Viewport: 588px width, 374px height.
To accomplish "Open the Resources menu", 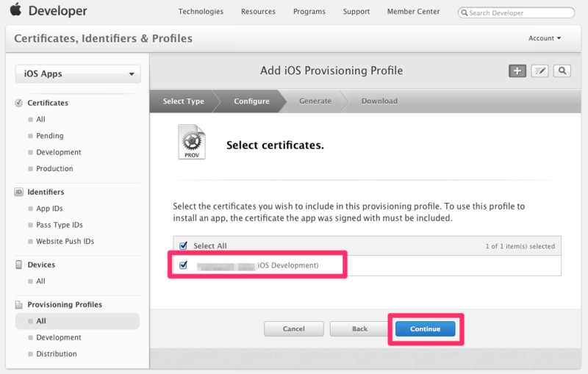I will coord(258,12).
